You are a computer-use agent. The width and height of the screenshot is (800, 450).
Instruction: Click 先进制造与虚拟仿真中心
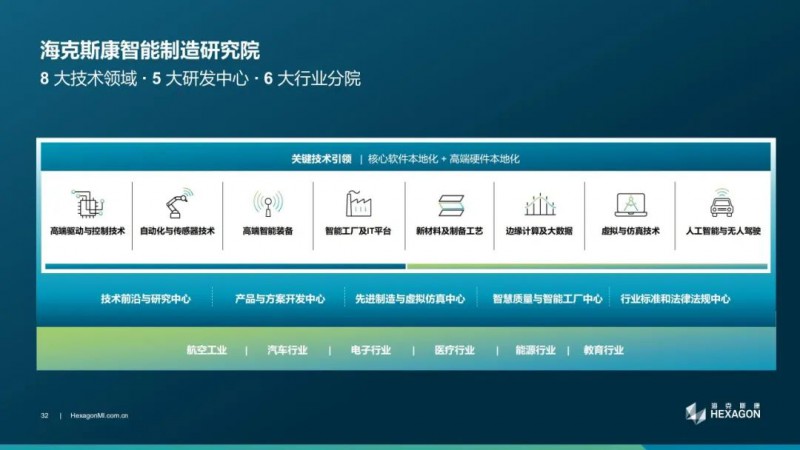(x=410, y=299)
